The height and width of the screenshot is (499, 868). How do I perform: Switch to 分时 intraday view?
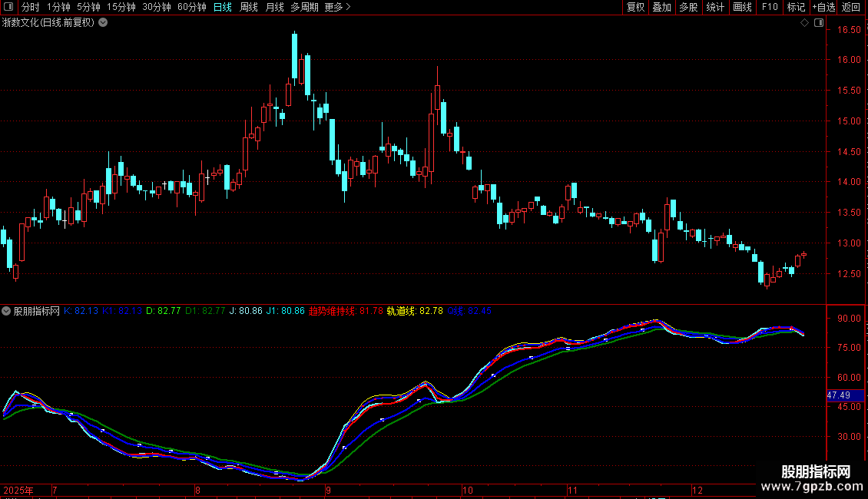click(x=31, y=7)
